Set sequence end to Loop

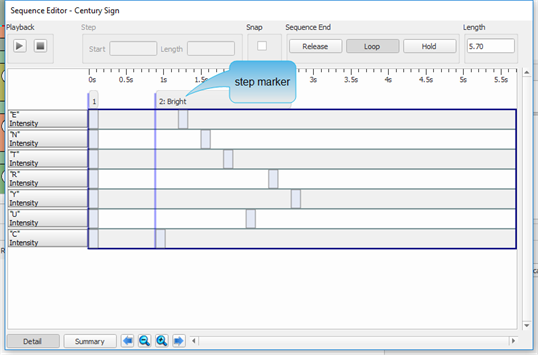[x=372, y=46]
